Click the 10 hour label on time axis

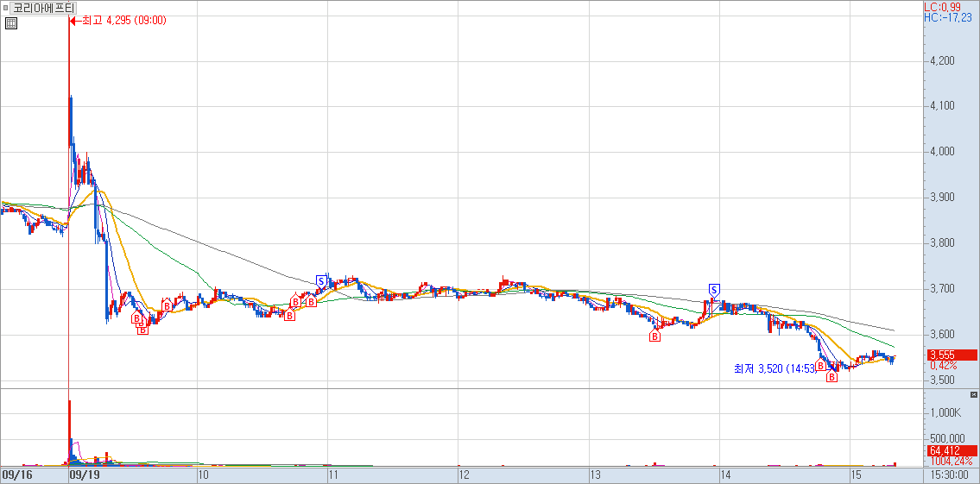203,475
